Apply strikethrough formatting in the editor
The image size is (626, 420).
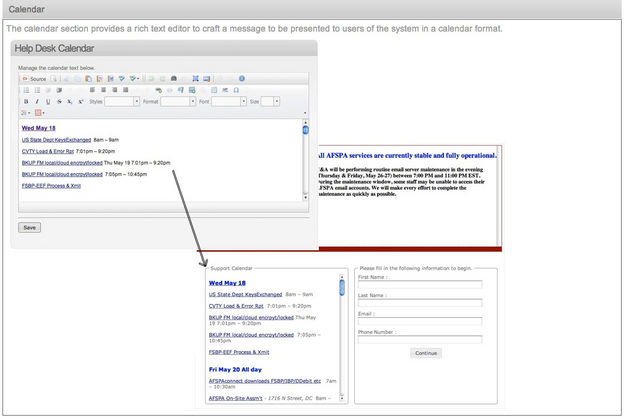click(x=59, y=101)
